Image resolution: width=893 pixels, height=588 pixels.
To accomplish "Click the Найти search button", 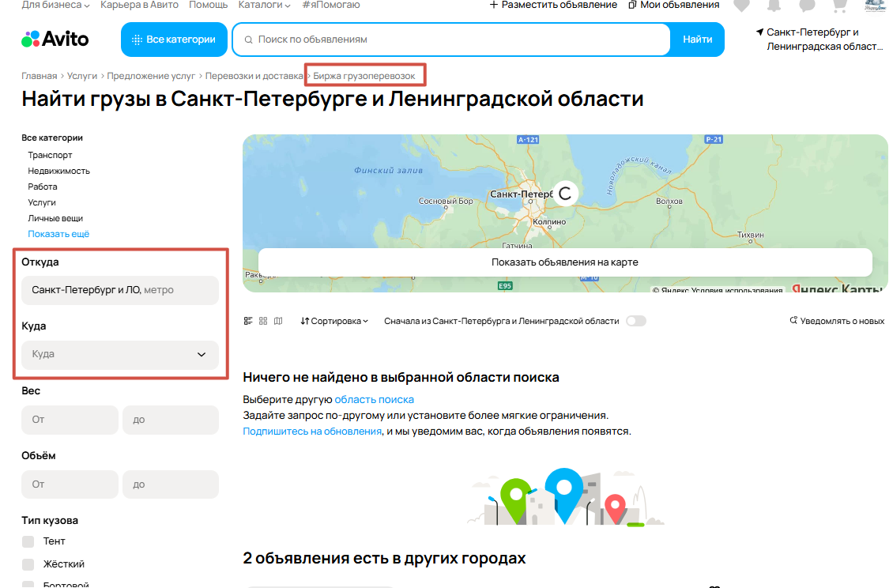I will click(697, 40).
